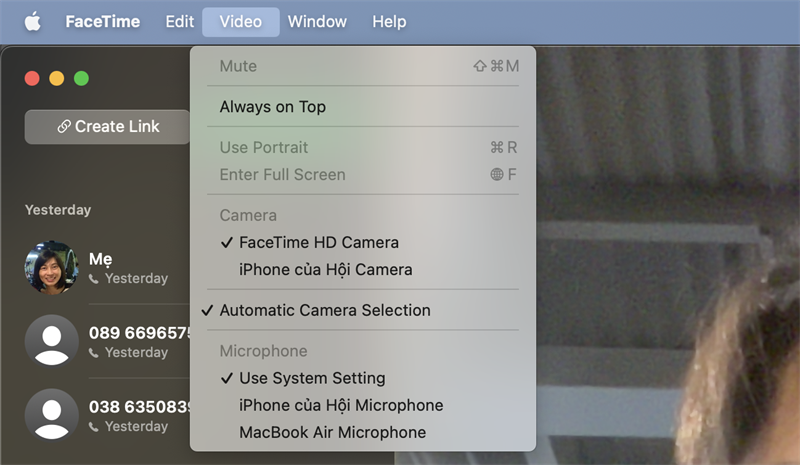Open the Mẹ contact's profile photo
The height and width of the screenshot is (465, 800).
[x=52, y=267]
